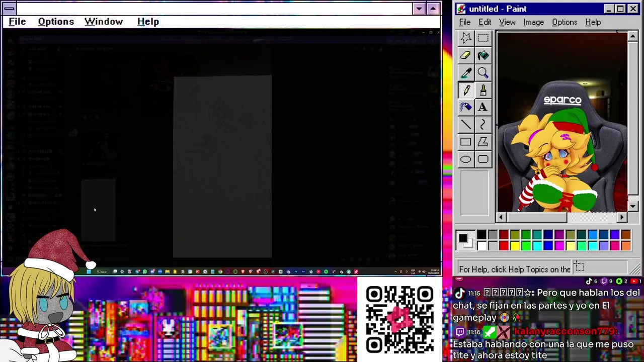Open Paint's Image menu

click(533, 22)
